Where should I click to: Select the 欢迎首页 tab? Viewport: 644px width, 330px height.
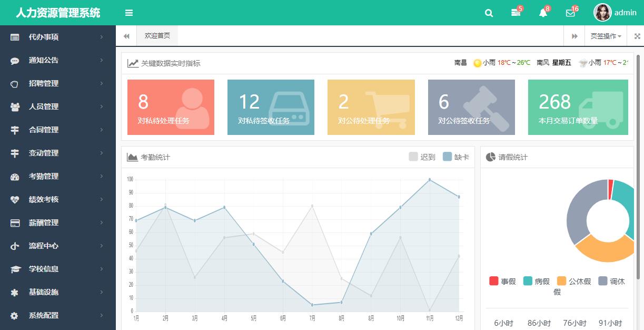(157, 36)
